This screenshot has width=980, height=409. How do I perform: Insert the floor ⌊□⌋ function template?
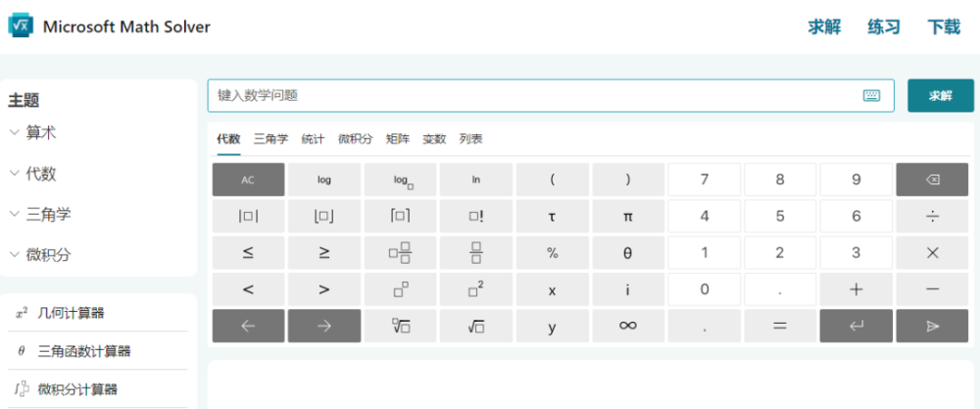(324, 217)
